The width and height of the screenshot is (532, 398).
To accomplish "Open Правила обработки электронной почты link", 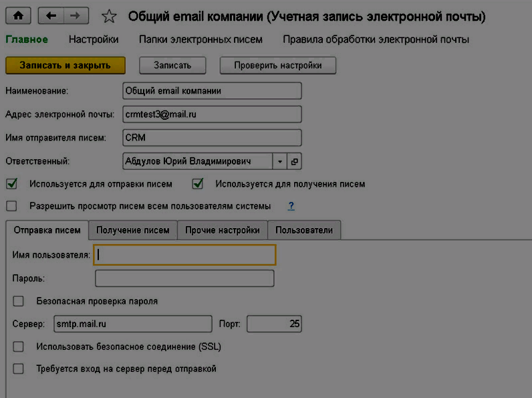I will 376,39.
